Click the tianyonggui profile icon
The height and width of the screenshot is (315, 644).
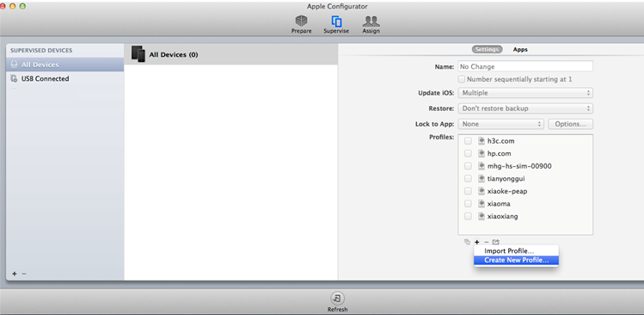pyautogui.click(x=481, y=178)
